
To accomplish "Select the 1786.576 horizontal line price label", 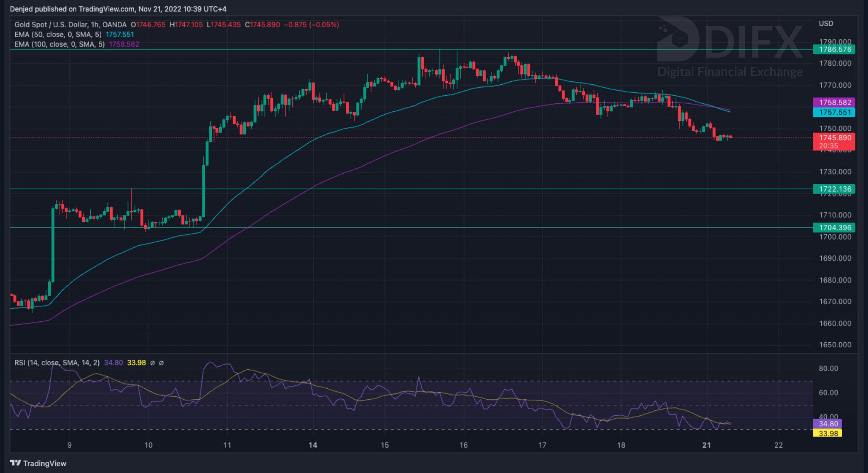I will (834, 50).
